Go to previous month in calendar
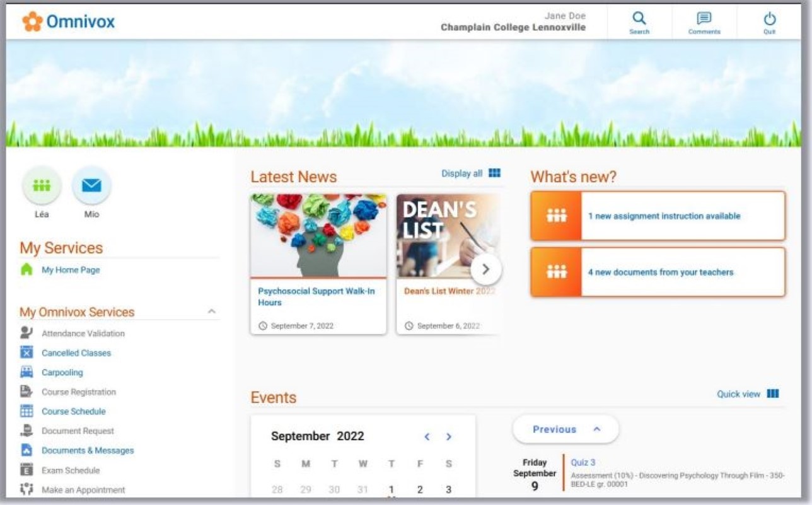Screen dimensions: 812x505 tap(427, 436)
